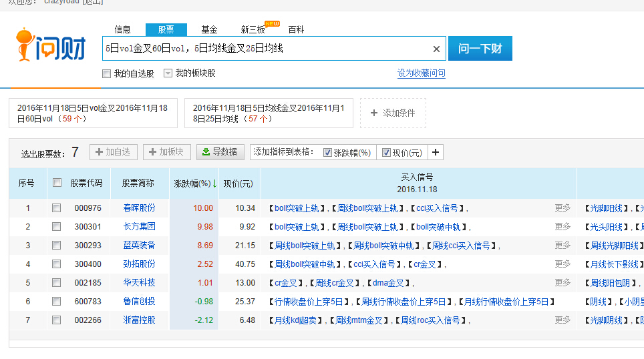
Task: Open the 新三板 tab
Action: pyautogui.click(x=253, y=29)
